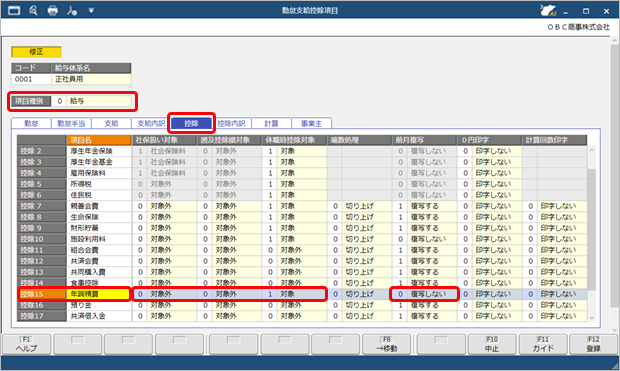620x371 pixels.
Task: Open the AI assistant icon near window controls
Action: pyautogui.click(x=548, y=10)
